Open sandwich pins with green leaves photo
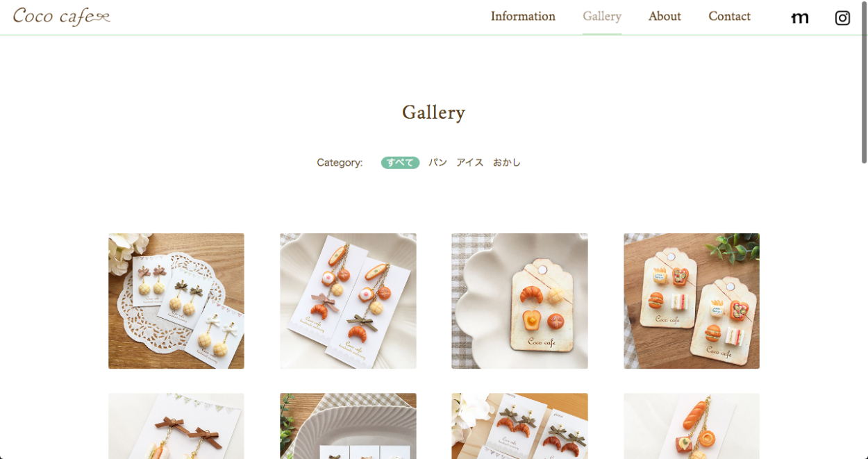Screen dimensions: 868x459 692,301
